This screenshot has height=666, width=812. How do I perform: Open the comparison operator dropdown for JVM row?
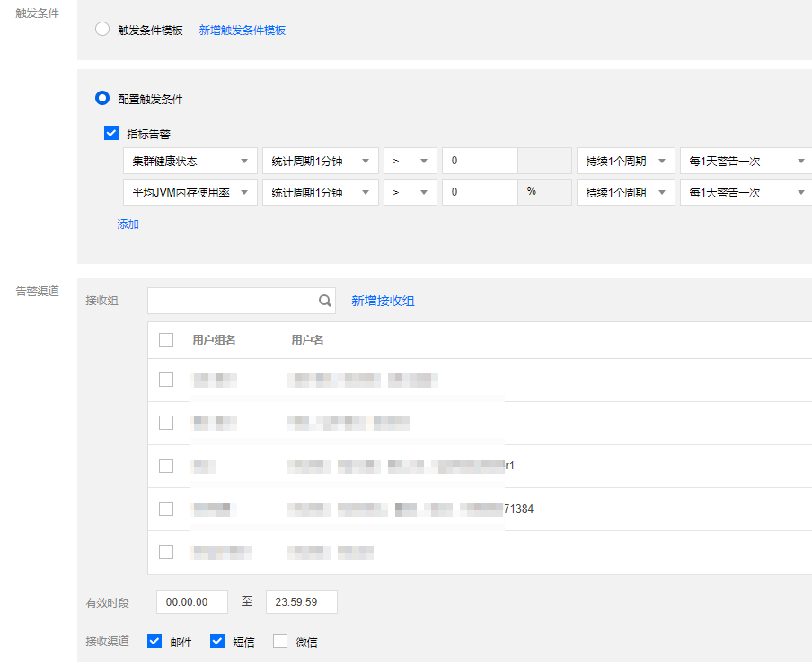click(x=410, y=192)
